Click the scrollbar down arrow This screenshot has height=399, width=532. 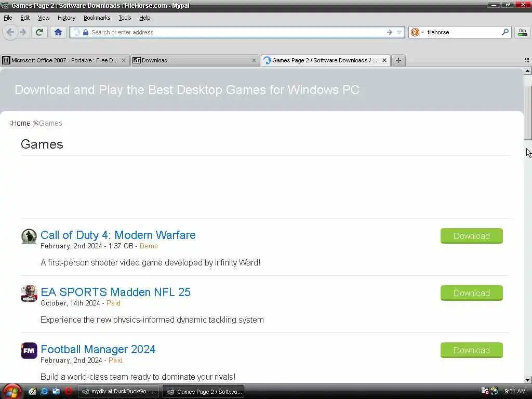point(527,380)
